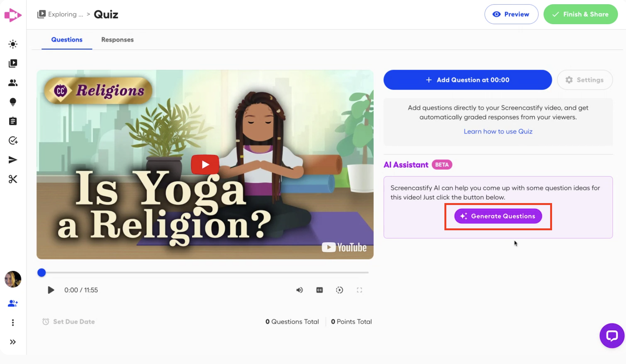626x364 pixels.
Task: Click Add Question at 00:00 button
Action: 467,80
